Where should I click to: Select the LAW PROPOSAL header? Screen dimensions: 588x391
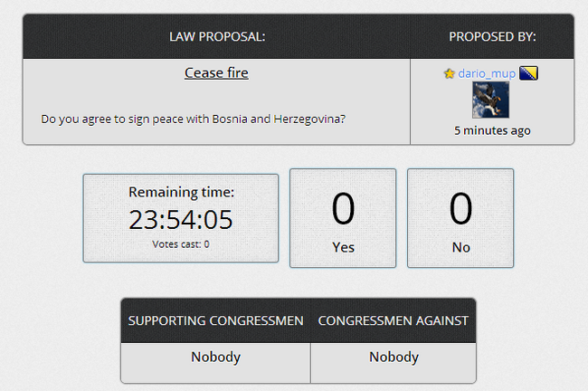217,36
